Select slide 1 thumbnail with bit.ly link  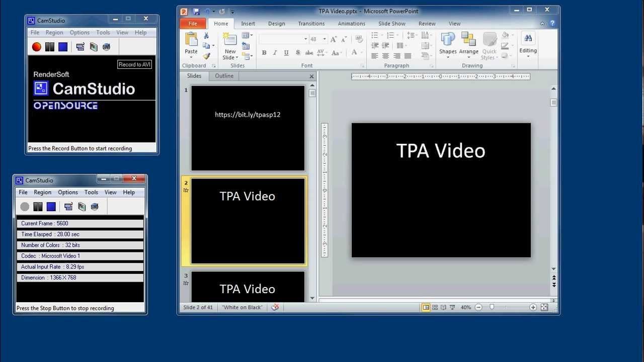click(248, 128)
